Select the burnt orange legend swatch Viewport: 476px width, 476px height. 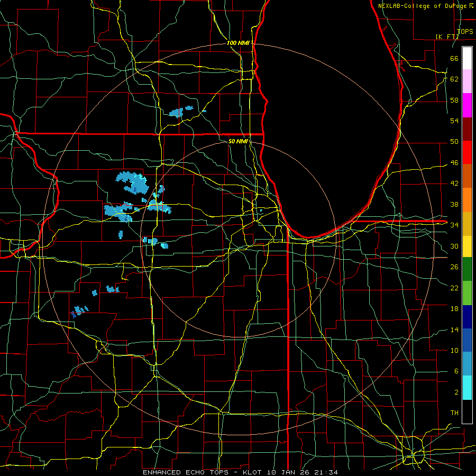(x=467, y=176)
